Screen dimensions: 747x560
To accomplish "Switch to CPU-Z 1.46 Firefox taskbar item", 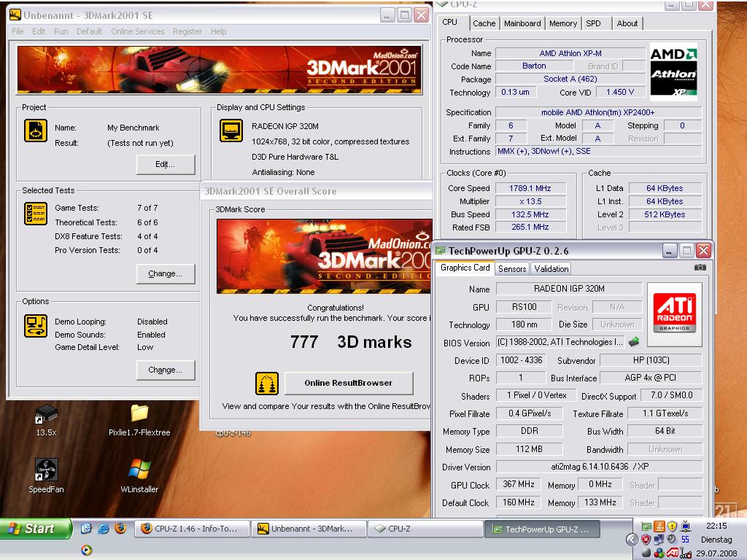I will [x=192, y=529].
